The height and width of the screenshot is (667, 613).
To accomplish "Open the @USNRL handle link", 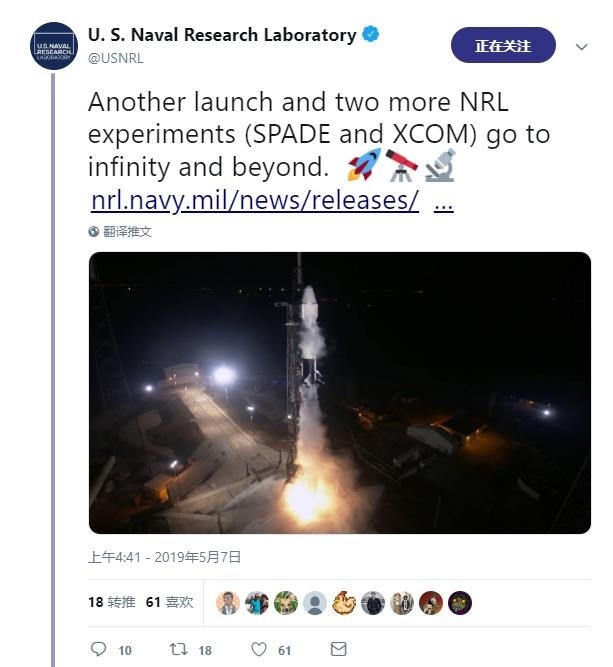I will pyautogui.click(x=116, y=58).
